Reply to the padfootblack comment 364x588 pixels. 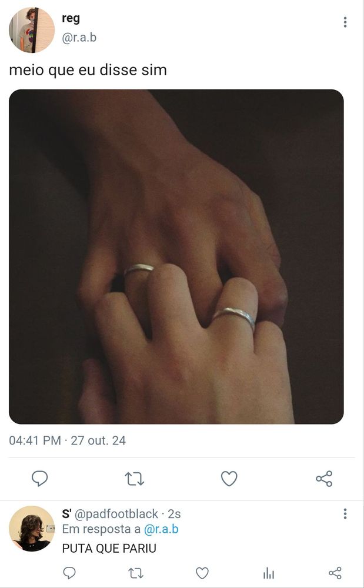(69, 573)
